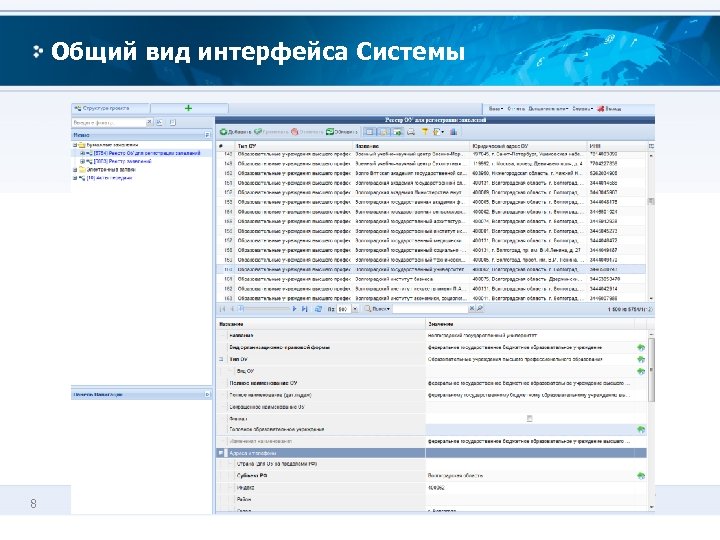This screenshot has width=720, height=540.
Task: Click the green arrow icon in the "Вид ОУ" row
Action: pyautogui.click(x=641, y=371)
